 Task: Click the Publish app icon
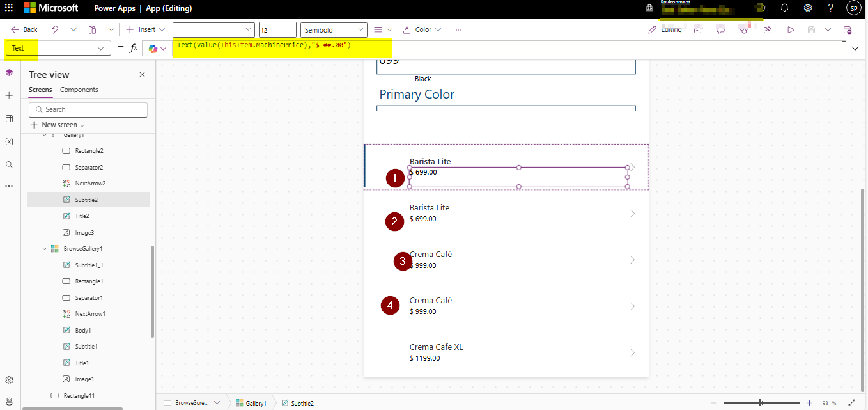click(x=848, y=29)
